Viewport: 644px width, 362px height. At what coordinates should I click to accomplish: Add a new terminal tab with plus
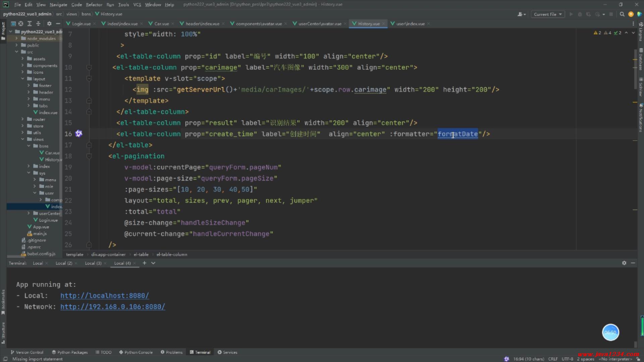point(145,263)
